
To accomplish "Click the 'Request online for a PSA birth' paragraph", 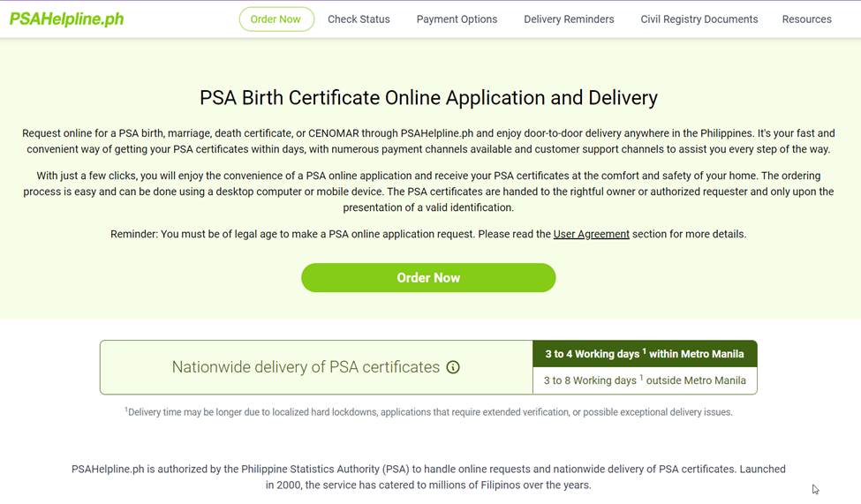I will point(428,141).
